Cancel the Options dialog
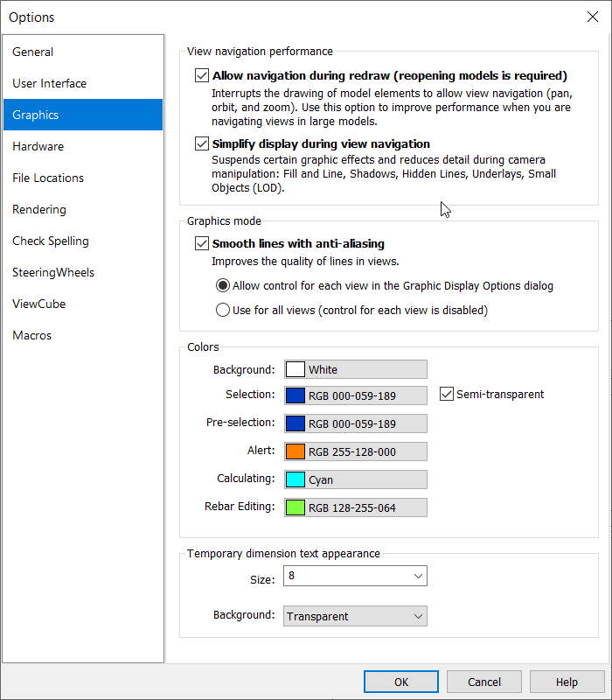612x700 pixels. coord(484,682)
